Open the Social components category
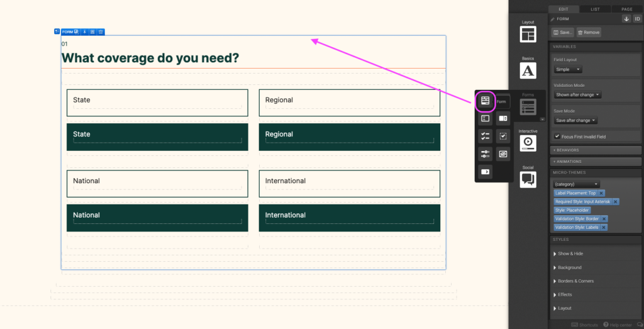644x329 pixels. (x=528, y=179)
